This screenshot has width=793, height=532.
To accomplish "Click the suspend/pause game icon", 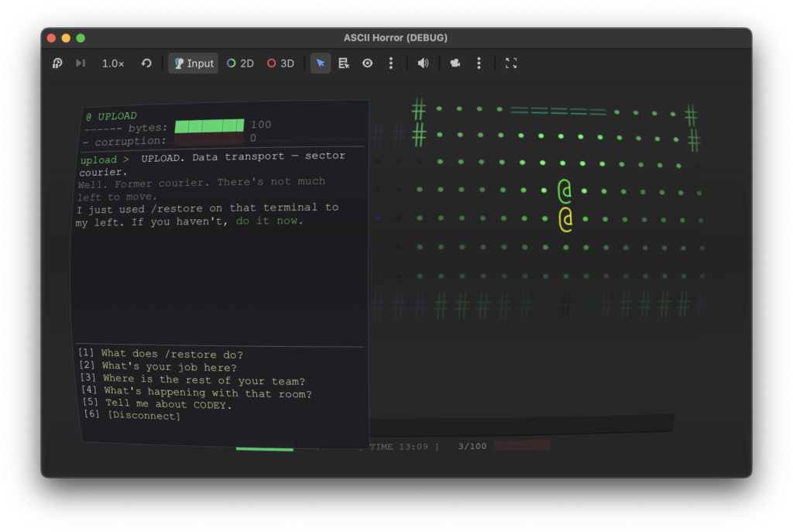I will click(x=57, y=63).
